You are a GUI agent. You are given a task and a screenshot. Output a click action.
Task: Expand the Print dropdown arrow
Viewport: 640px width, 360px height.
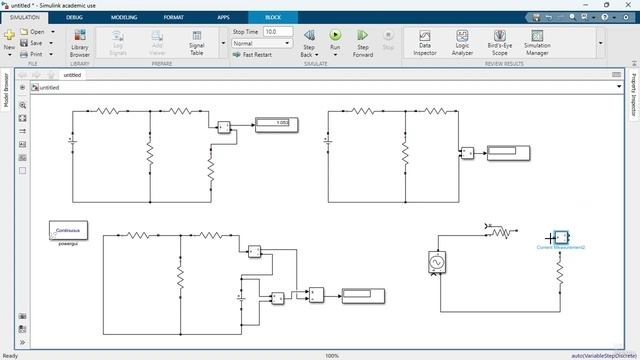51,54
